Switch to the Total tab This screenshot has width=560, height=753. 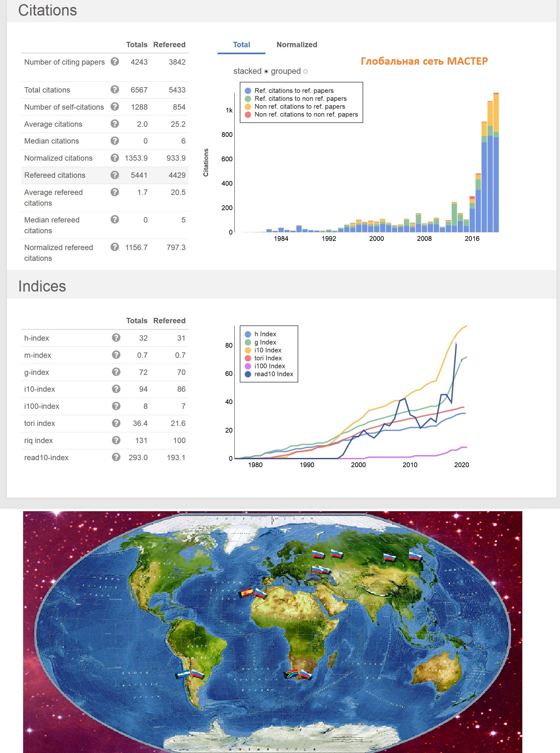[x=241, y=45]
